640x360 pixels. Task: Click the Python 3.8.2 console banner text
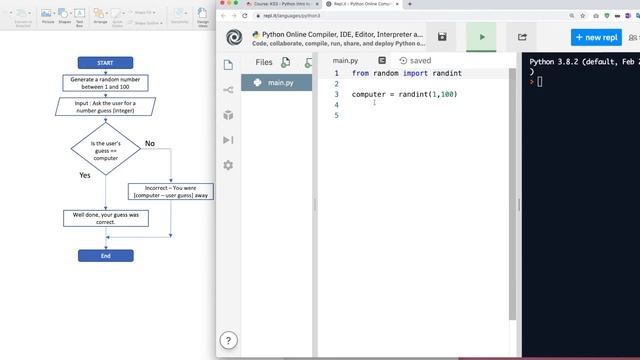pyautogui.click(x=584, y=62)
